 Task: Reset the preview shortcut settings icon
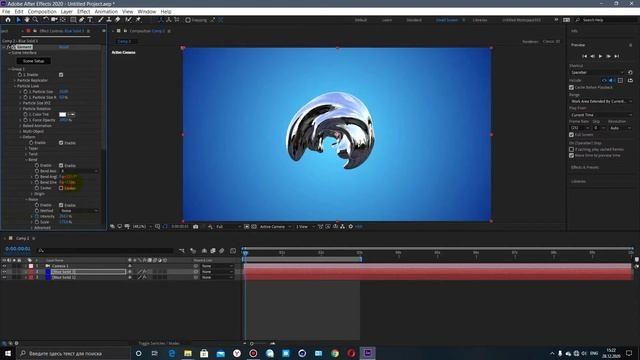pyautogui.click(x=630, y=72)
